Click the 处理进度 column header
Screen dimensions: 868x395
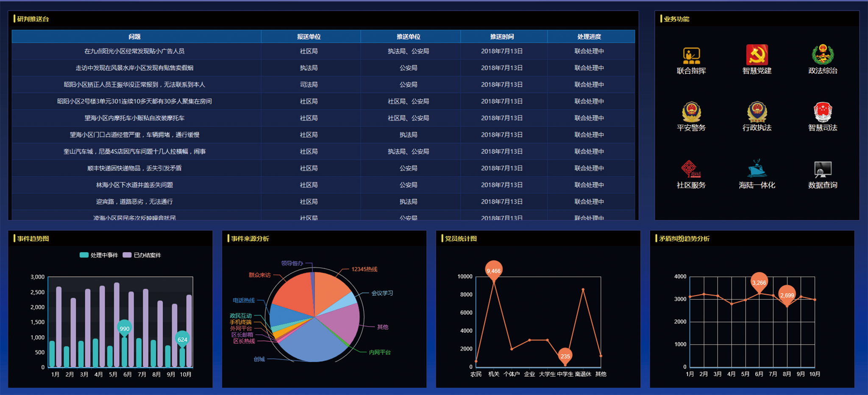click(589, 37)
